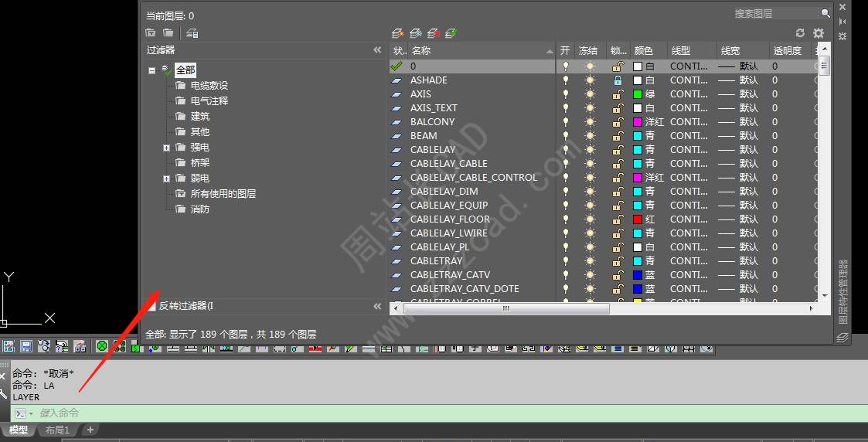Click New Property Filter icon
The width and height of the screenshot is (868, 442).
[151, 33]
